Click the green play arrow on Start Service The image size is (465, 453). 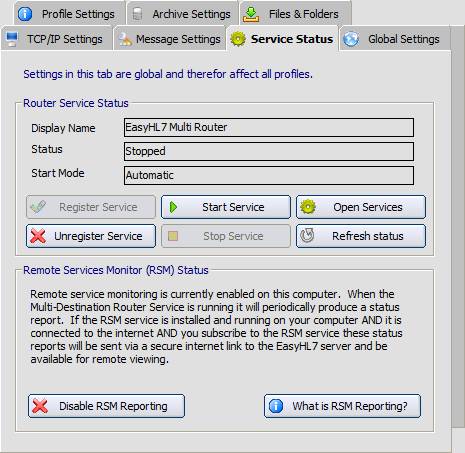[173, 207]
